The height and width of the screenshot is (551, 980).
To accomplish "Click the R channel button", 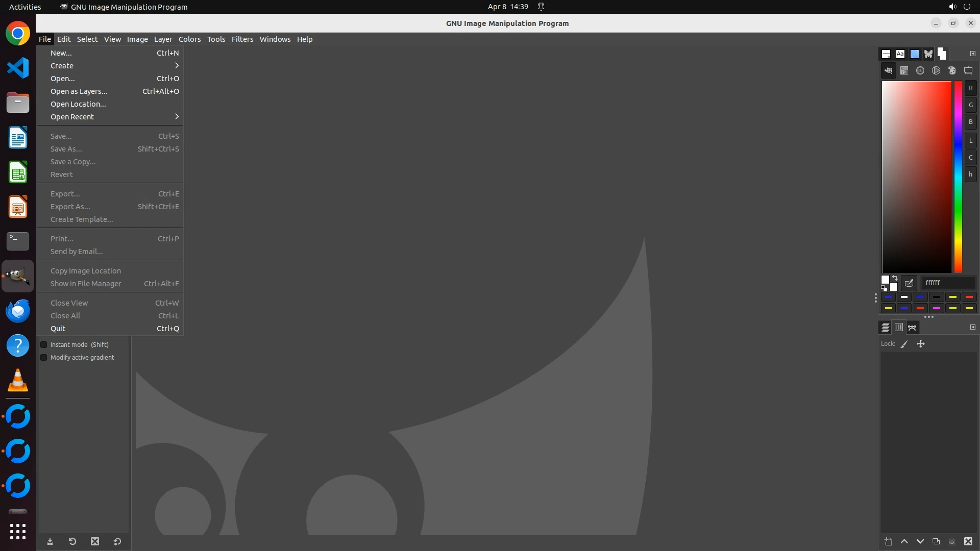I will [970, 88].
